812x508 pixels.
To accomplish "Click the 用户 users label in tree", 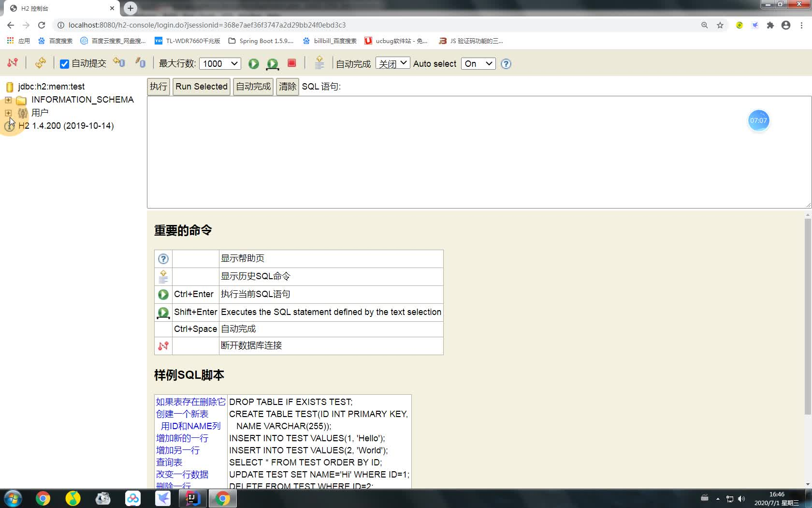I will pos(40,113).
